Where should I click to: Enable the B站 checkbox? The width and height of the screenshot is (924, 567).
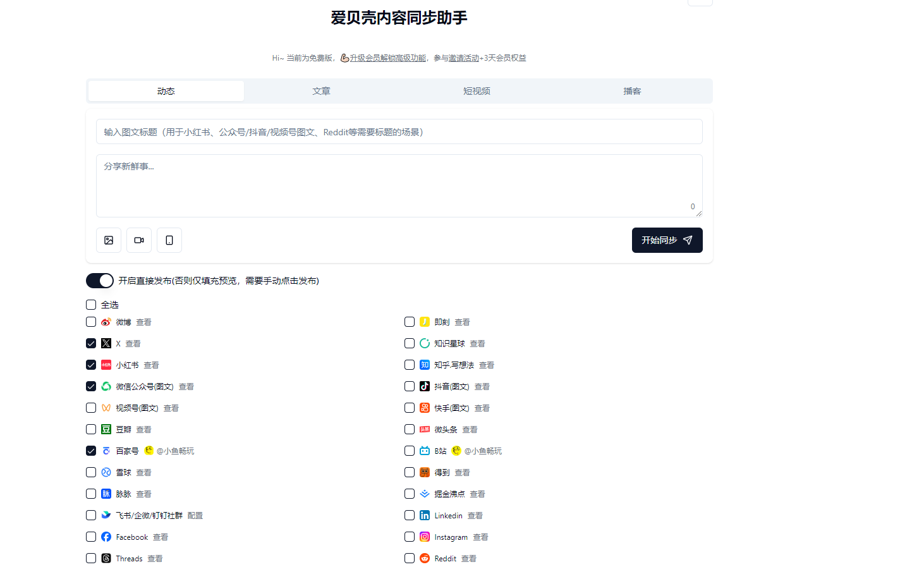pyautogui.click(x=410, y=451)
